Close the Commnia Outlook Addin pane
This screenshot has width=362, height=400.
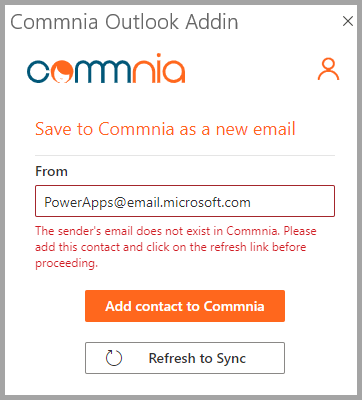click(x=348, y=21)
